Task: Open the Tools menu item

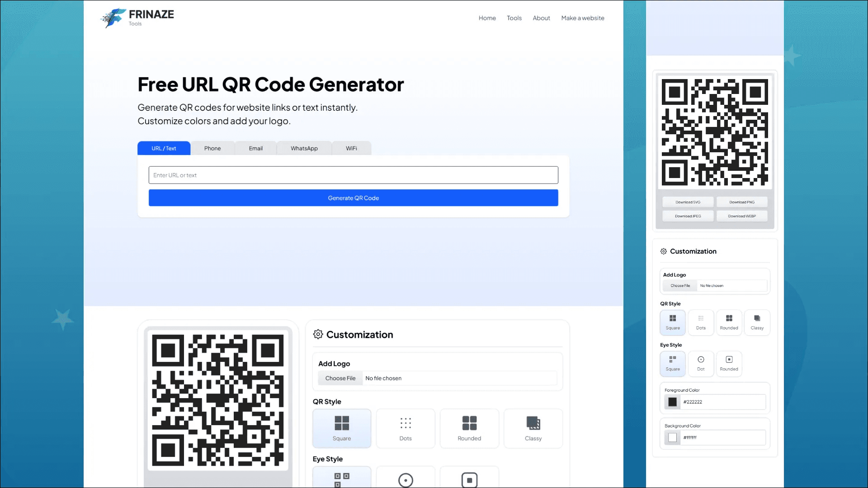Action: tap(514, 18)
